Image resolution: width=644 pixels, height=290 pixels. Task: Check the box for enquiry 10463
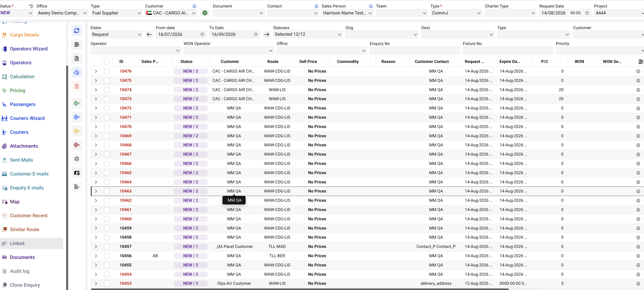tap(107, 191)
